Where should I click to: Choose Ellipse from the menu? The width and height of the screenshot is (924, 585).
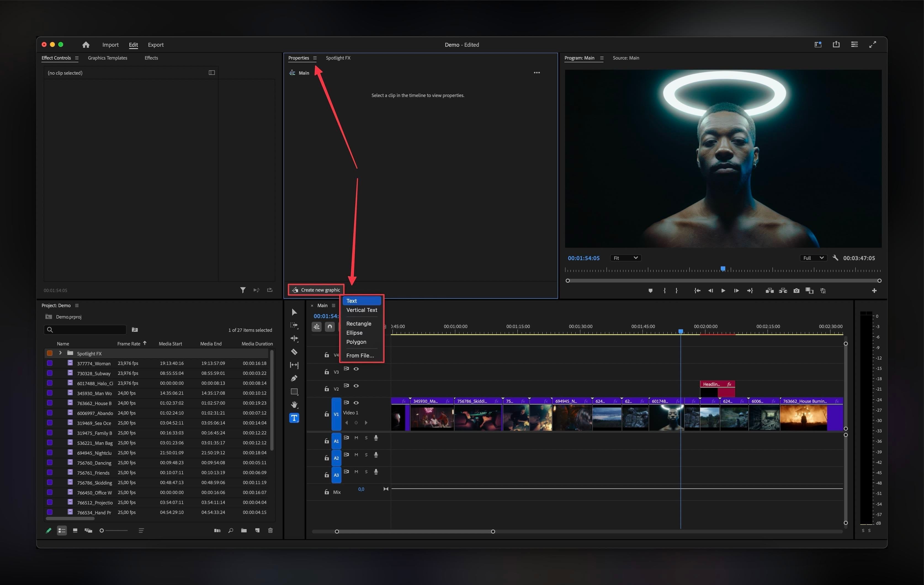362,333
